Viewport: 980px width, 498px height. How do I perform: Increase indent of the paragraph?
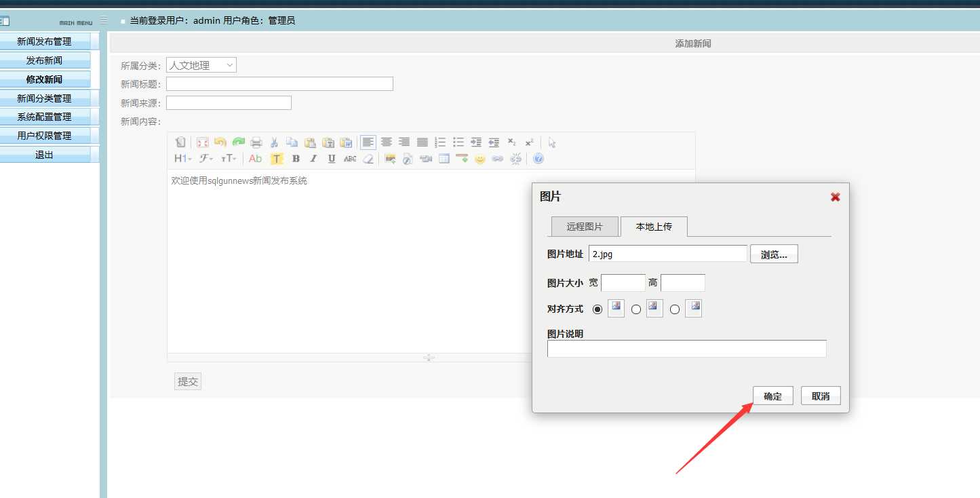[476, 142]
